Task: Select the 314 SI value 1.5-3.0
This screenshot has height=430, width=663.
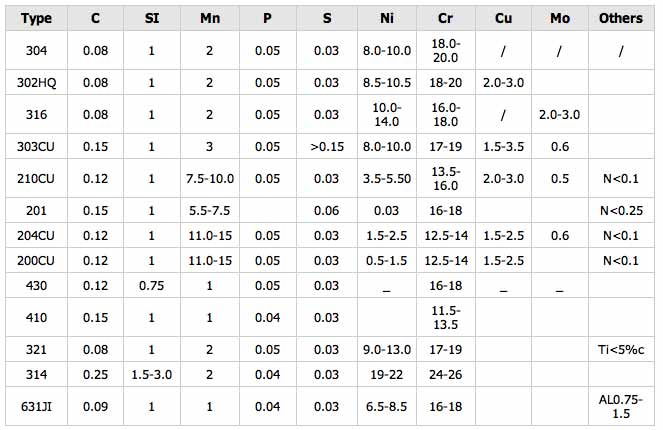Action: pos(152,375)
